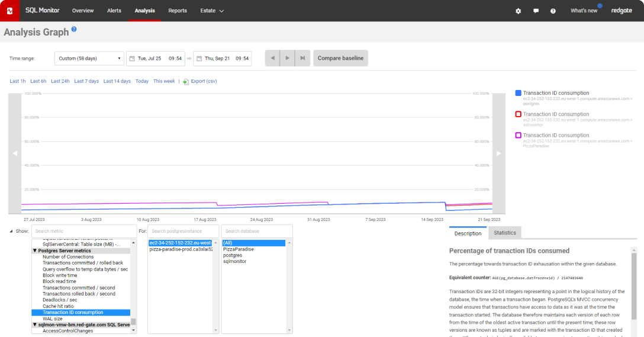Pan the graph left with side arrow
Screen dimensions: 644x337
coord(15,153)
